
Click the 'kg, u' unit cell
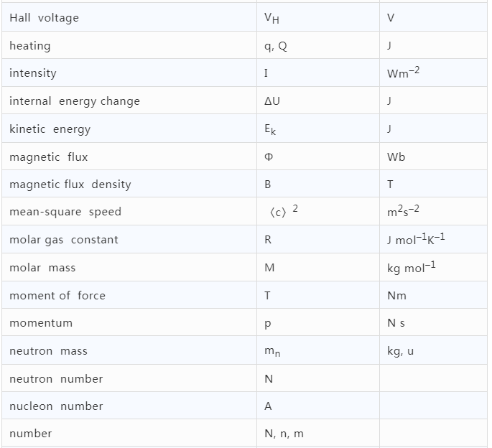click(400, 351)
